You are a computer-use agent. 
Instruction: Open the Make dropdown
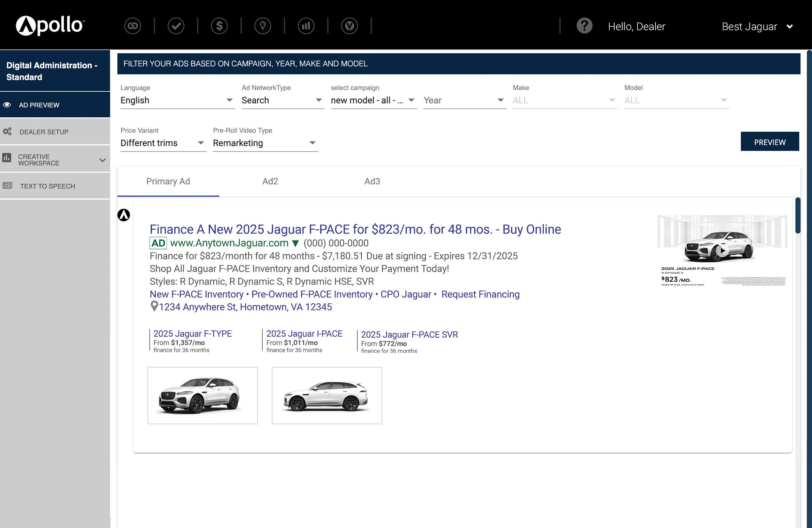coord(565,100)
